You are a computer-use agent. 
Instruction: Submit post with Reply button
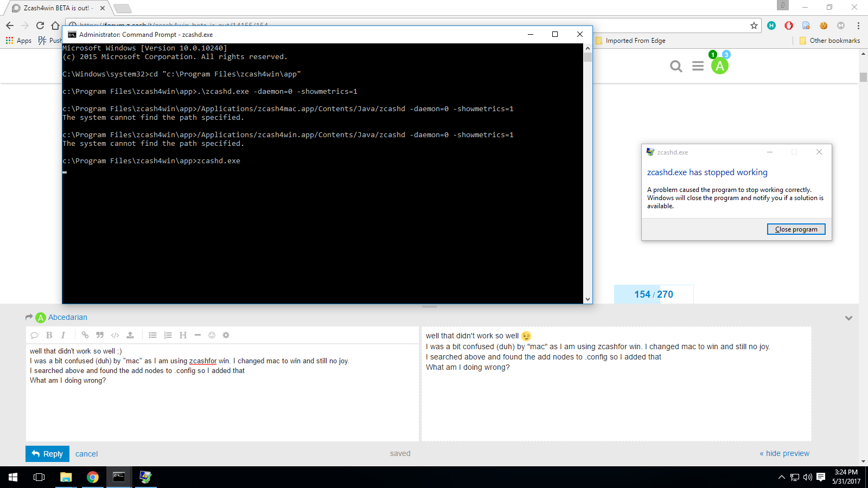click(48, 454)
